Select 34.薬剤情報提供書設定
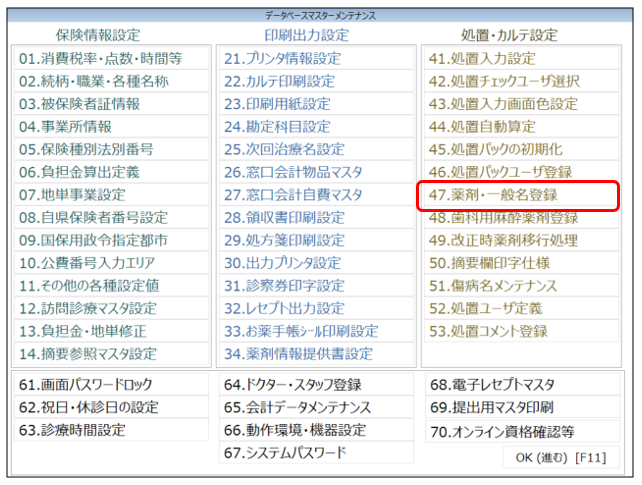 (298, 353)
